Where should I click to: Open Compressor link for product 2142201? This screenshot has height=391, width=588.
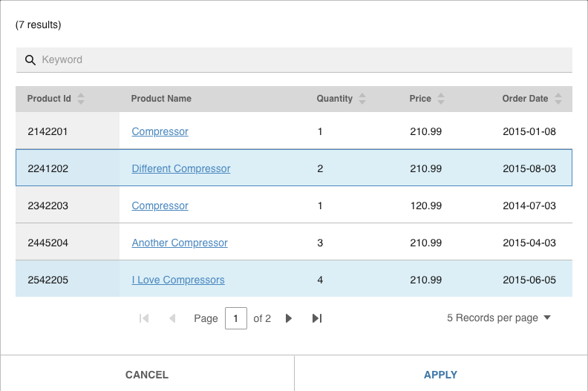pyautogui.click(x=160, y=131)
